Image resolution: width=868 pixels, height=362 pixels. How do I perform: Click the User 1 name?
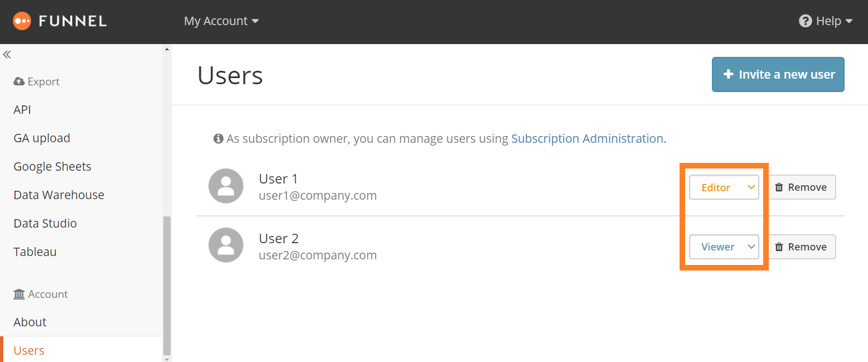(278, 179)
